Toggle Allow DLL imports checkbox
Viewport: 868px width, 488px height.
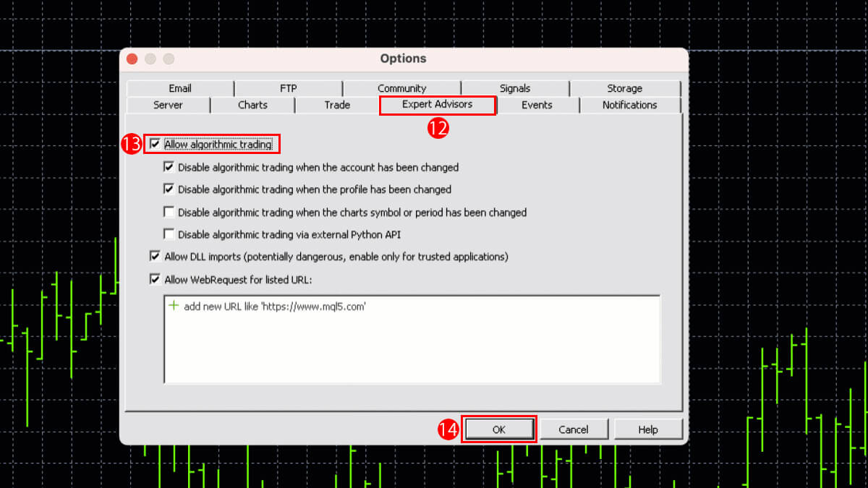155,257
